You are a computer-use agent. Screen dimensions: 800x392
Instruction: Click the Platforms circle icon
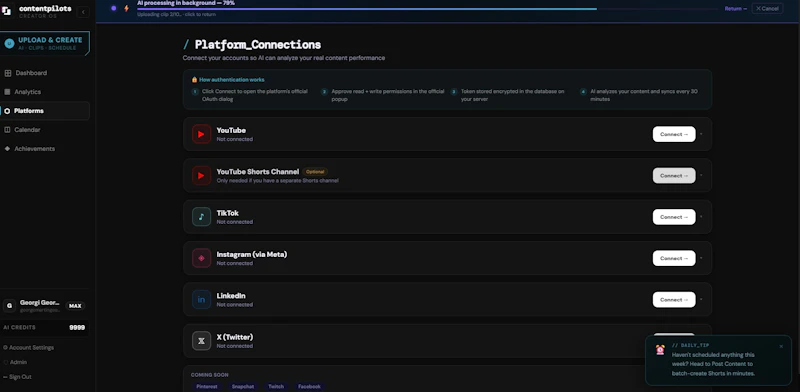click(x=7, y=111)
